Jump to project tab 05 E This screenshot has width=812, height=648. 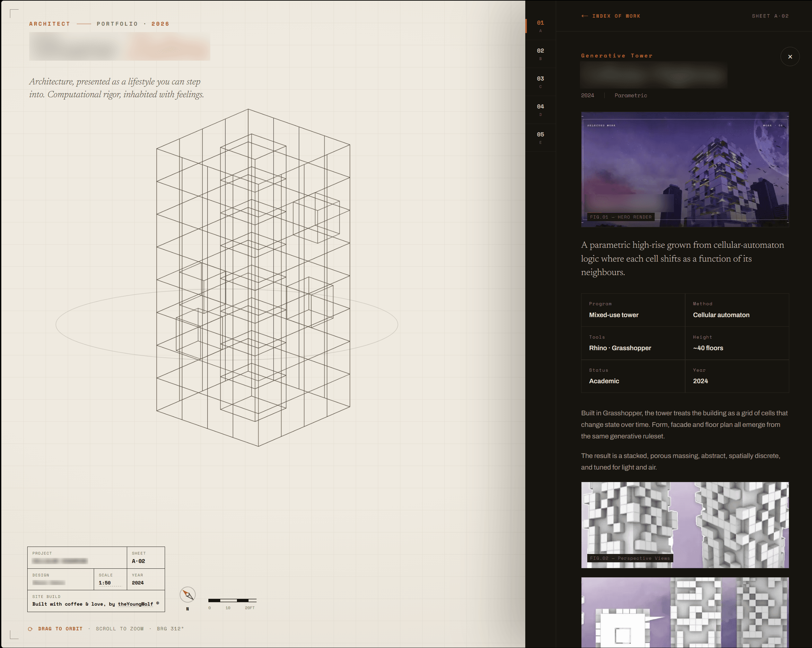coord(540,137)
